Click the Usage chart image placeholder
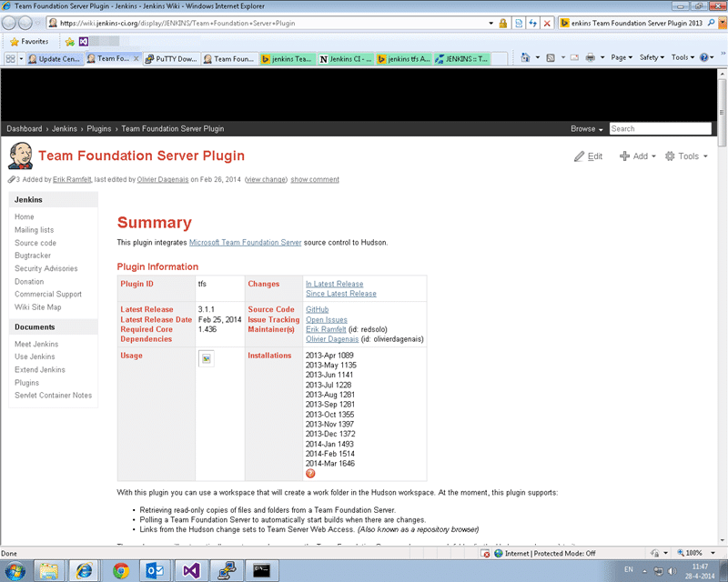 click(207, 359)
